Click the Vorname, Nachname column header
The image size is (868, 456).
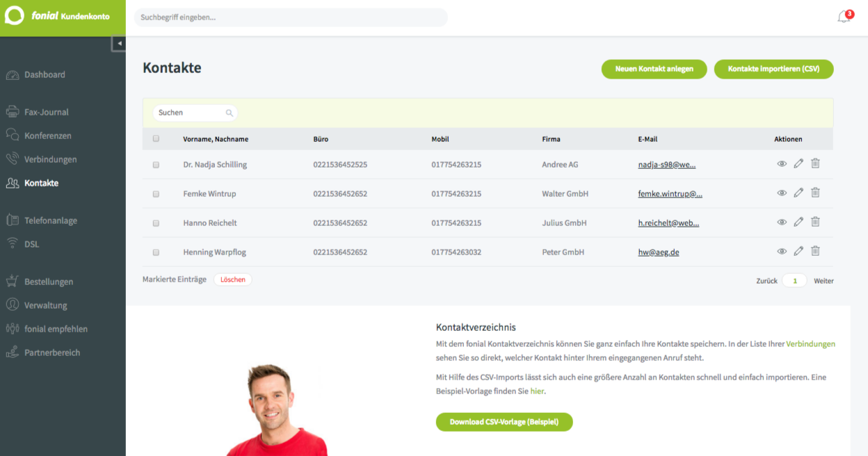tap(216, 139)
